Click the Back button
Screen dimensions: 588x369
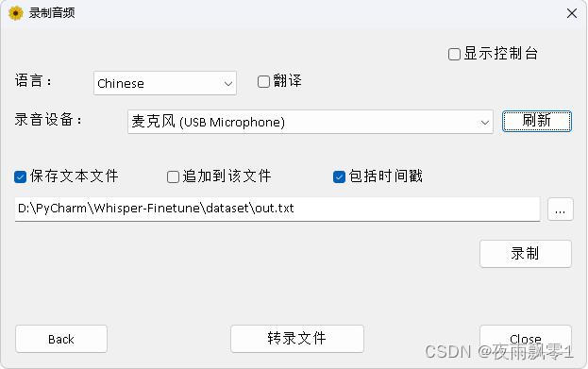pyautogui.click(x=61, y=339)
